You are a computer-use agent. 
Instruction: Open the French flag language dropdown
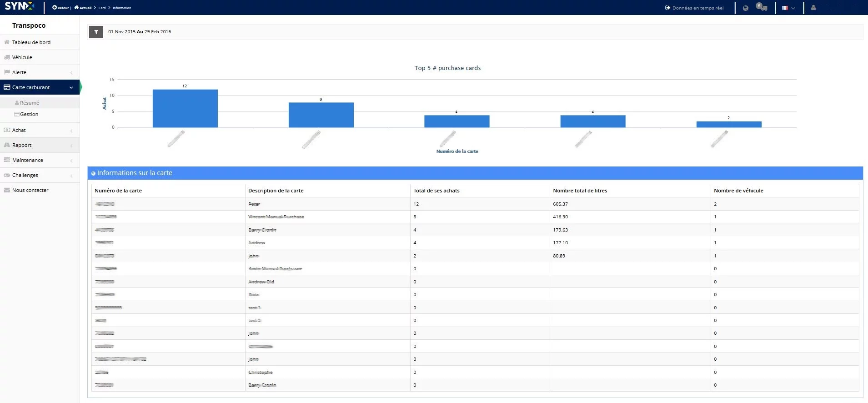(788, 8)
